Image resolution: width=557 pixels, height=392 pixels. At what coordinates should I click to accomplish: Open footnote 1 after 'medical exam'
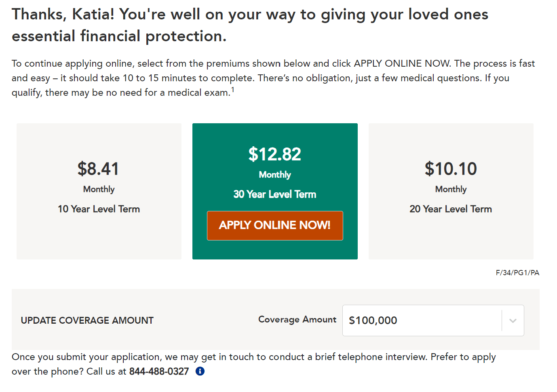tap(233, 90)
